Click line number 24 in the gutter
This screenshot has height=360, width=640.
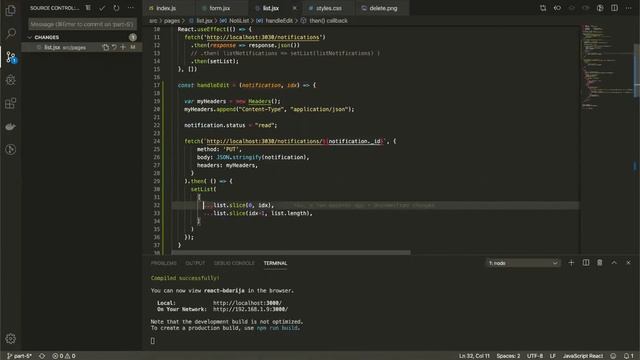point(157,141)
